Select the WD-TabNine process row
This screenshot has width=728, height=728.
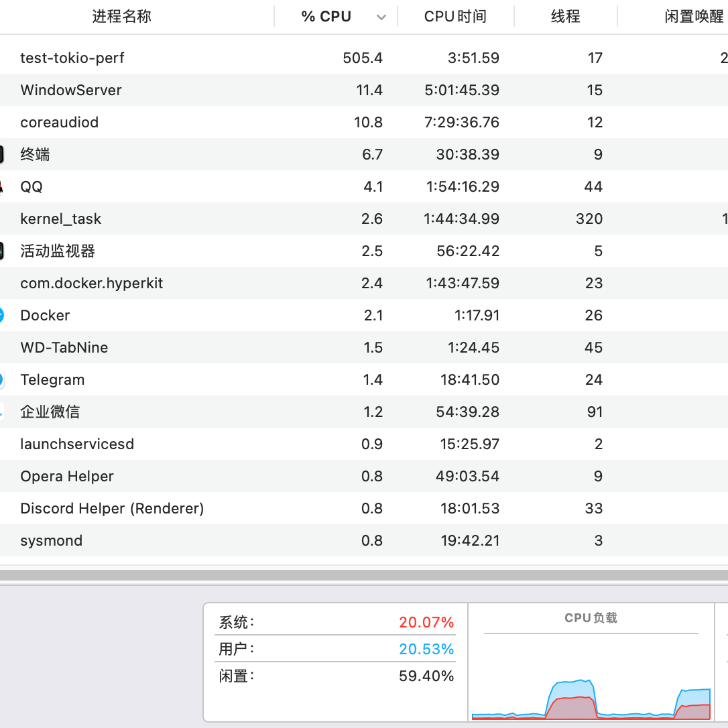click(x=364, y=347)
